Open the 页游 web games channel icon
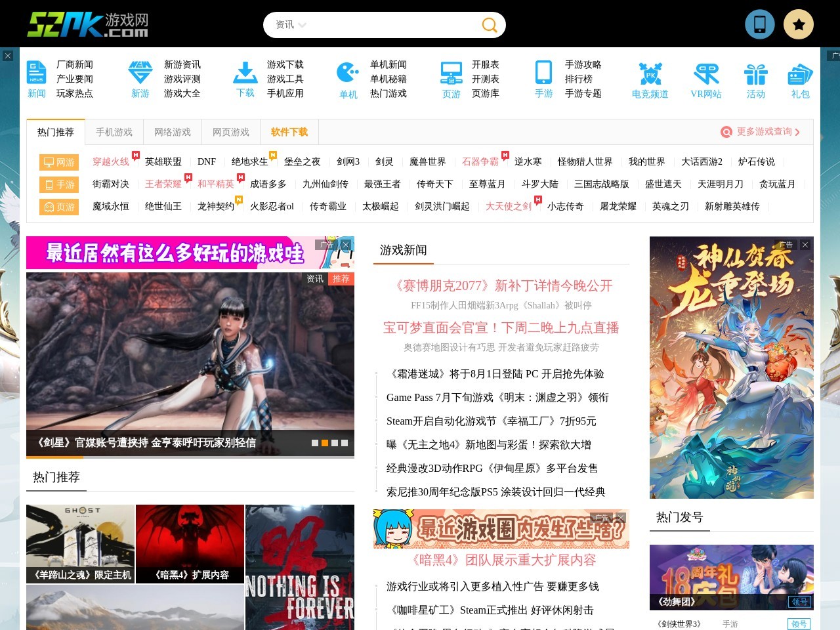Viewport: 840px width, 630px height. tap(451, 73)
